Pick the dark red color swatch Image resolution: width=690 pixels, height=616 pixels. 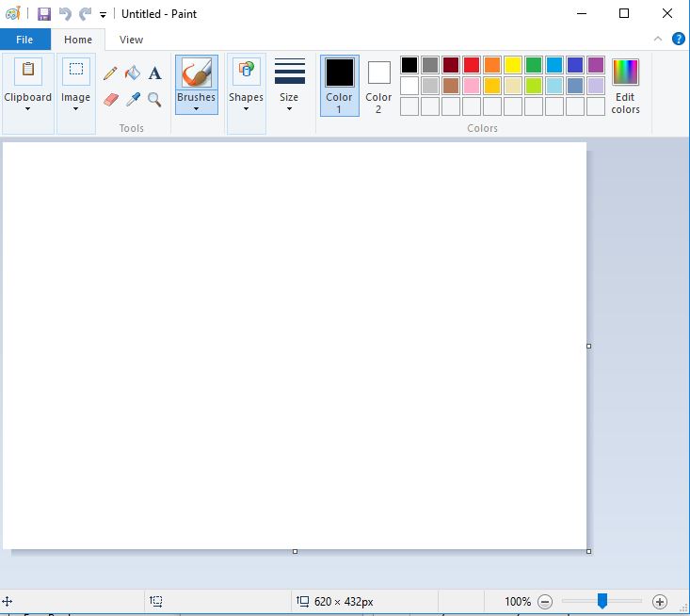pos(451,65)
